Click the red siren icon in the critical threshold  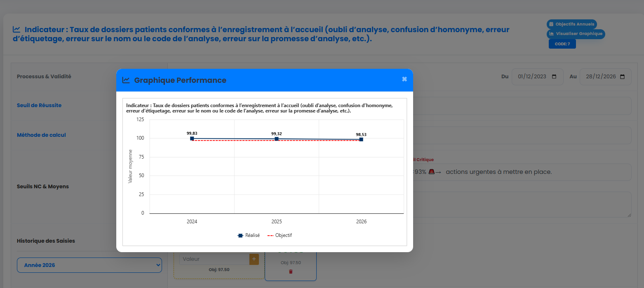coord(431,172)
